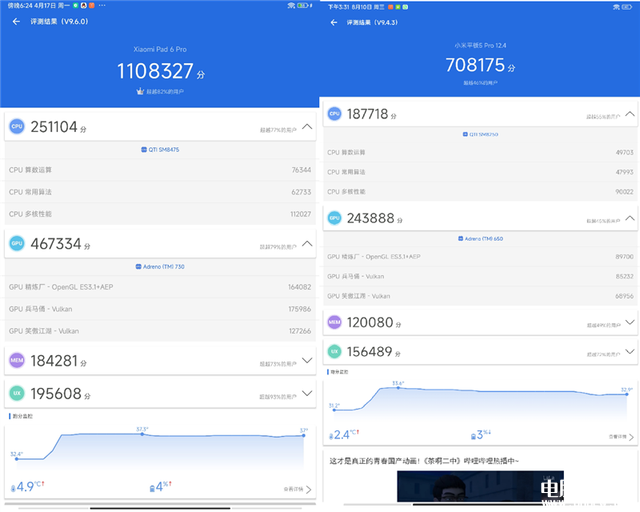640x512 pixels.
Task: Expand the UX 156489 section chevron
Action: pyautogui.click(x=630, y=351)
